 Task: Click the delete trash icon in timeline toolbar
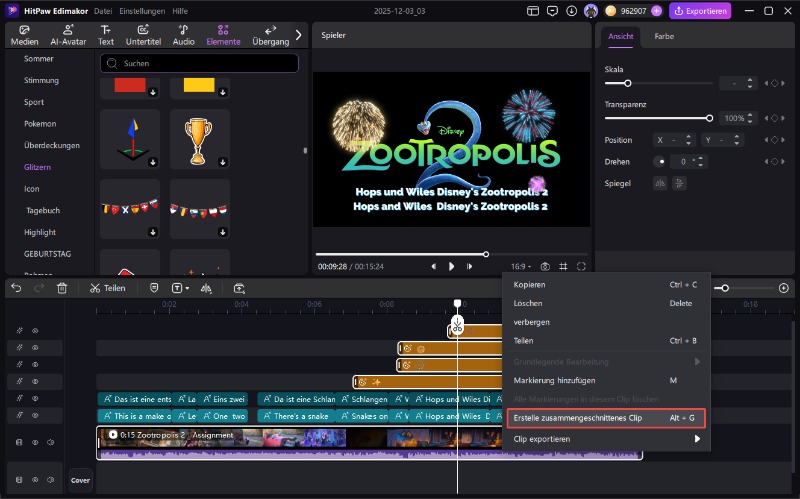pos(62,288)
